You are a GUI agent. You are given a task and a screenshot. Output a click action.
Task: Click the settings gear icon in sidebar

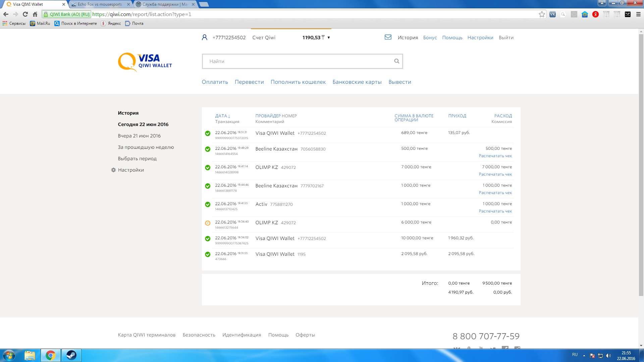[113, 170]
